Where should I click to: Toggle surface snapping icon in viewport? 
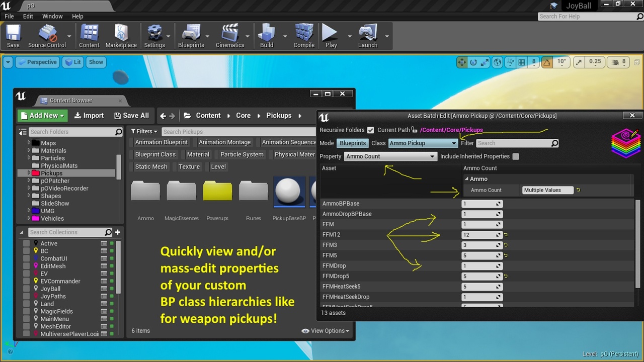(x=510, y=62)
